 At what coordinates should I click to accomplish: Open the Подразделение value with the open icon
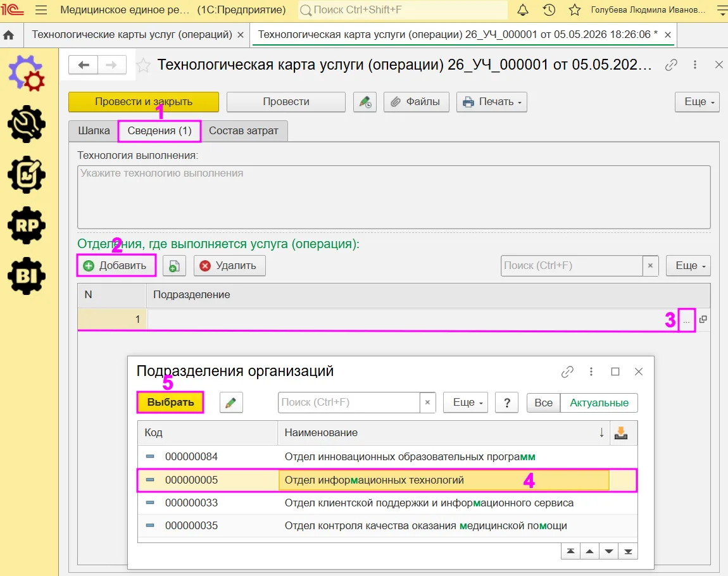(x=703, y=319)
